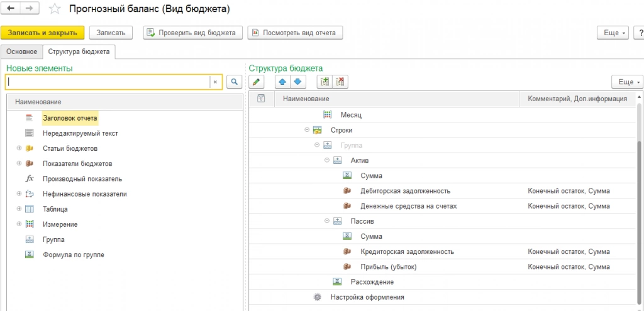
Task: Select the Структура бюджета tab
Action: click(x=77, y=52)
